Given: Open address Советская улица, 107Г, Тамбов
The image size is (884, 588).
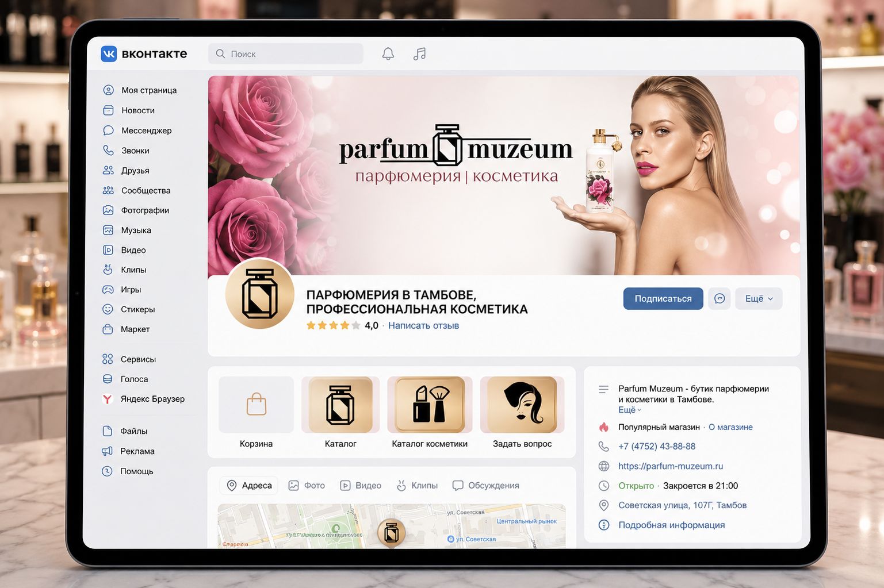Looking at the screenshot, I should click(x=683, y=505).
